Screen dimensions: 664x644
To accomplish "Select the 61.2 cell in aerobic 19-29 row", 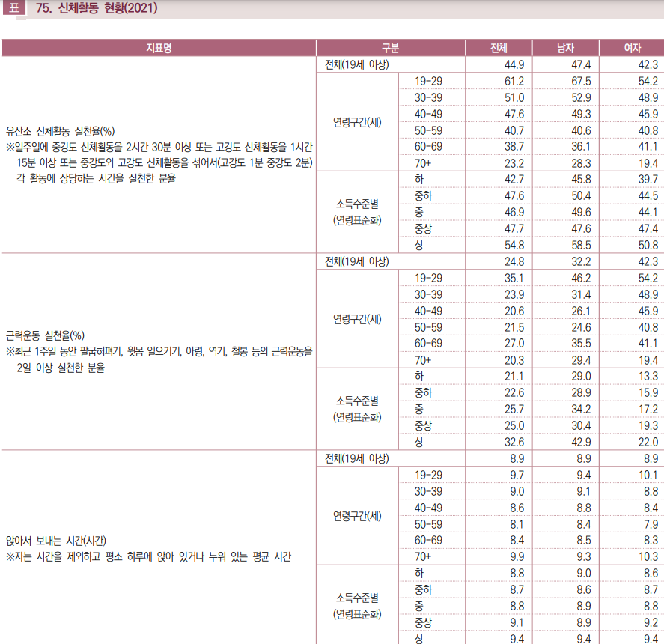I will tap(514, 82).
